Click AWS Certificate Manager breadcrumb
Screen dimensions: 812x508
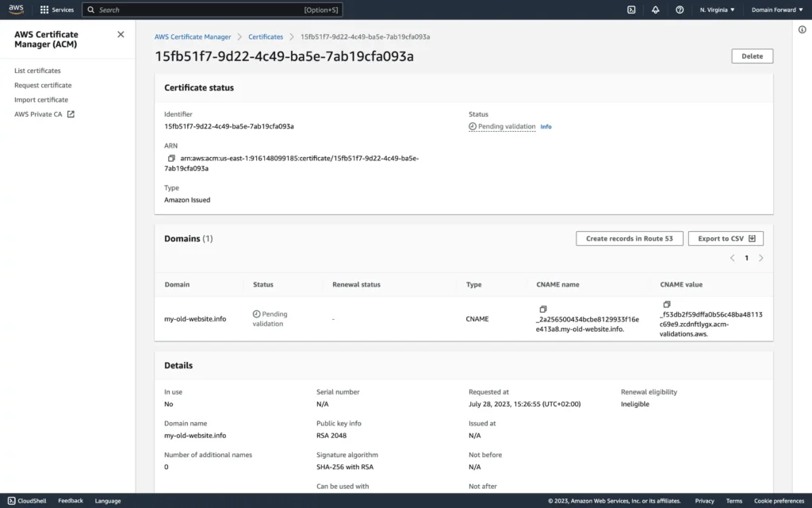click(193, 37)
